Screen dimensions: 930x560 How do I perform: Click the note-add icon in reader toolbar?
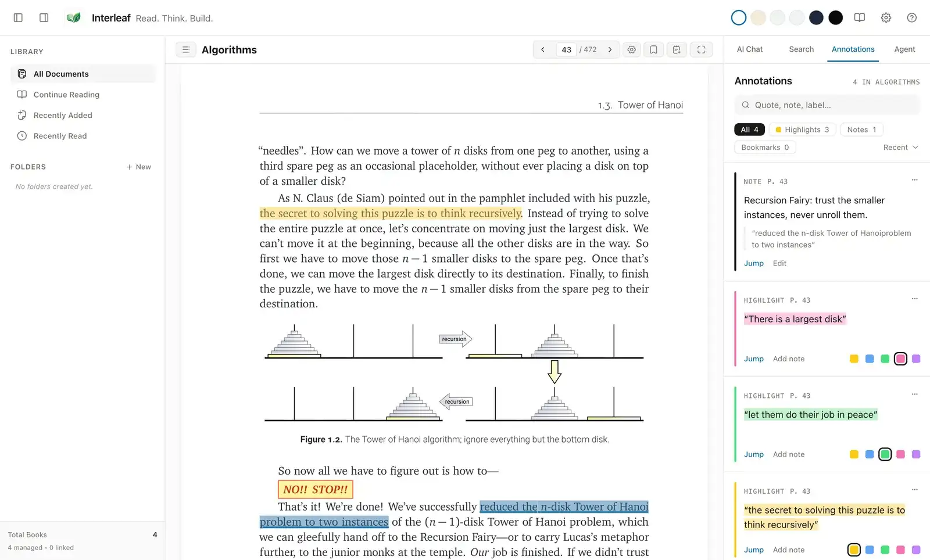[x=677, y=50]
